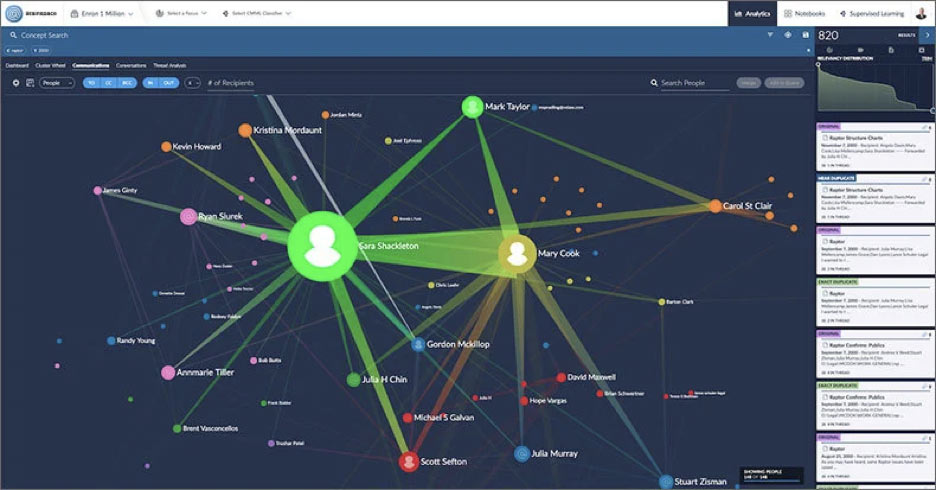This screenshot has height=490, width=936.
Task: Click the calendar view icon beside People
Action: point(30,83)
